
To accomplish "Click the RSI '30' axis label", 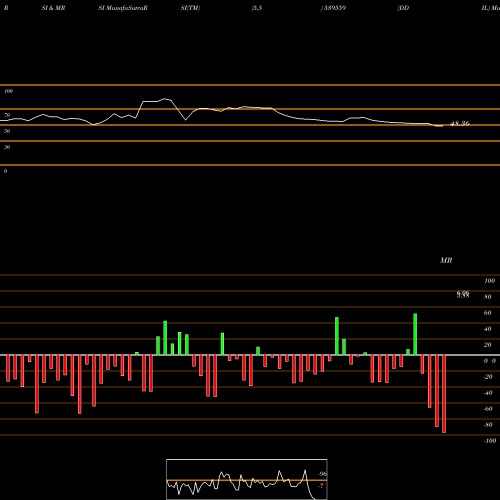I will (7, 147).
